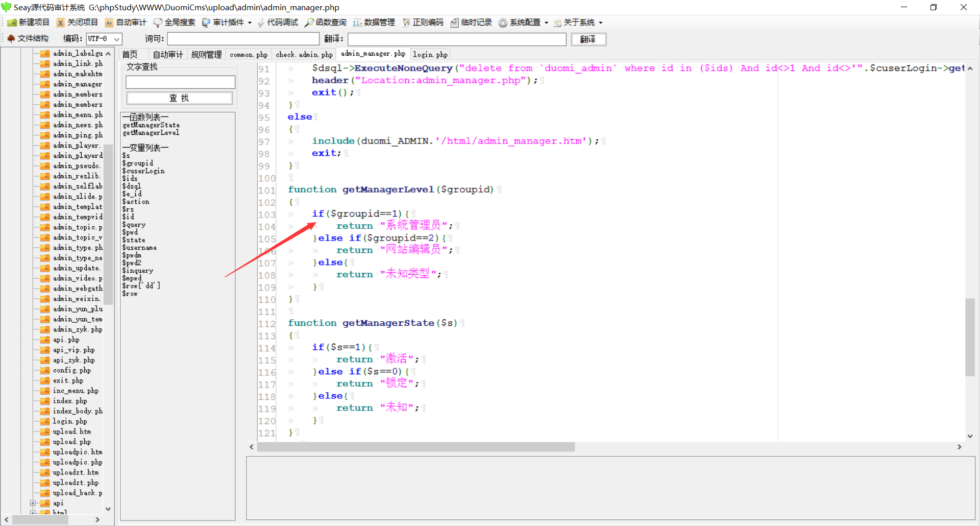Focus the 文字查找 search box
The height and width of the screenshot is (526, 980).
click(x=180, y=82)
